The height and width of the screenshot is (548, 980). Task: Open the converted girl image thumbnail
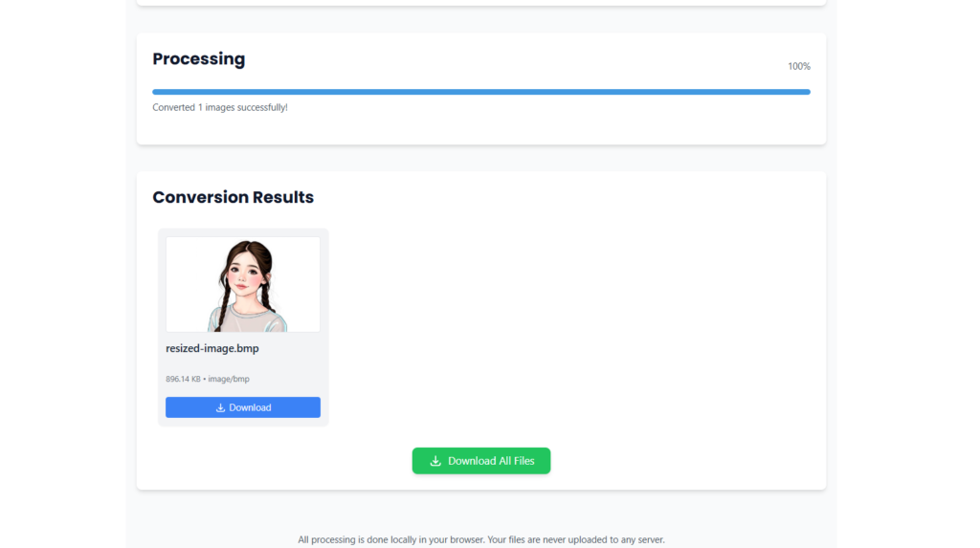click(242, 284)
